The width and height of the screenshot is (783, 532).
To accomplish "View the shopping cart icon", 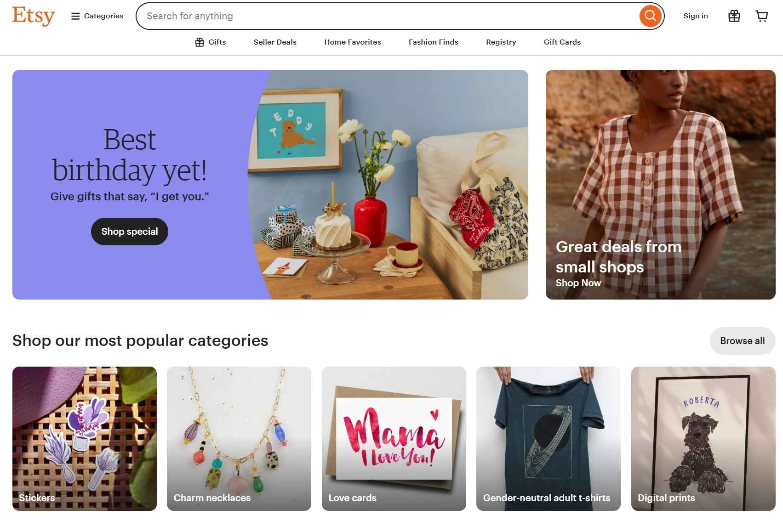I will point(762,16).
